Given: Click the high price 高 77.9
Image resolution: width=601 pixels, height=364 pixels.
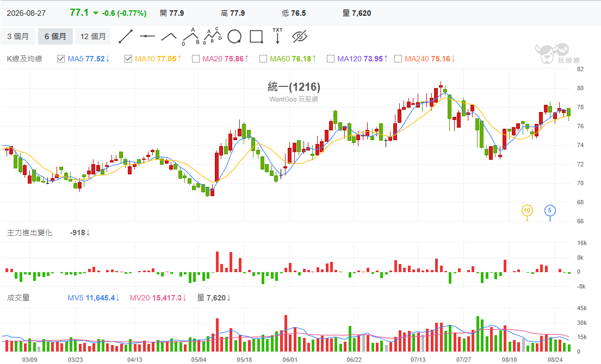Looking at the screenshot, I should [x=233, y=13].
